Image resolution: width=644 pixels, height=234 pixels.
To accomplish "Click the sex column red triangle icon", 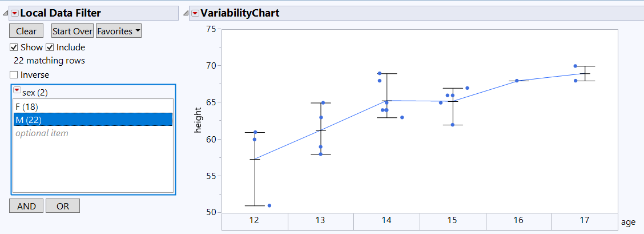I will [17, 92].
